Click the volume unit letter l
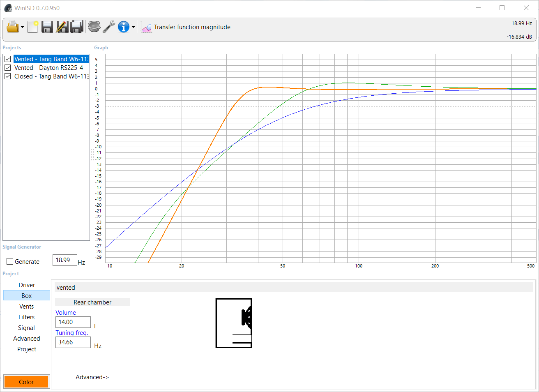Screen dimensions: 539x392 click(x=95, y=326)
